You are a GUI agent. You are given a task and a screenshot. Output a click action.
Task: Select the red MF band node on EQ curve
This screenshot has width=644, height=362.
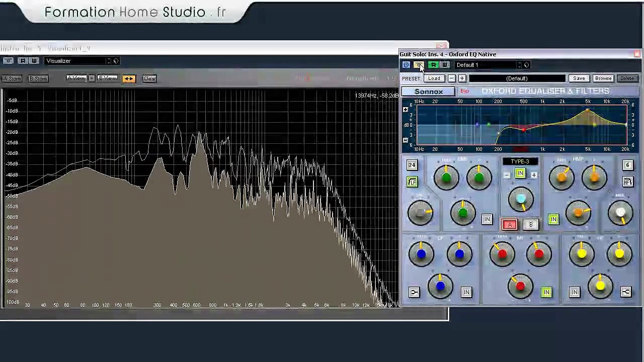pyautogui.click(x=524, y=130)
